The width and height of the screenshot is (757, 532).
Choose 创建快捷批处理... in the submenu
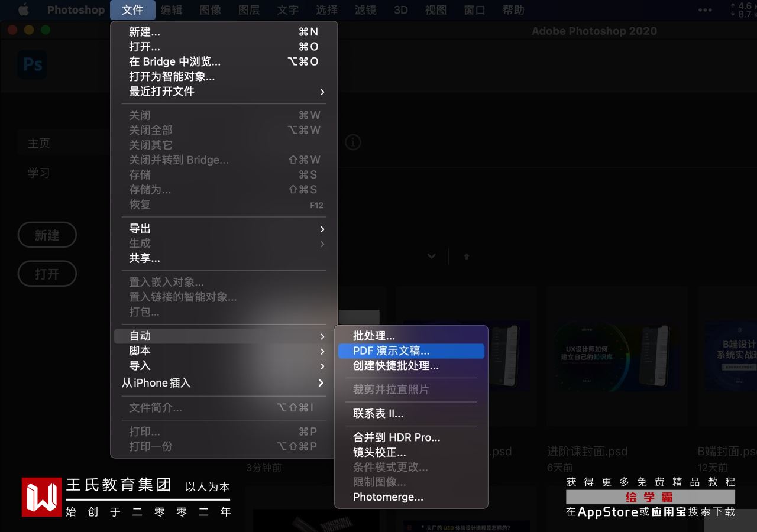click(x=411, y=366)
